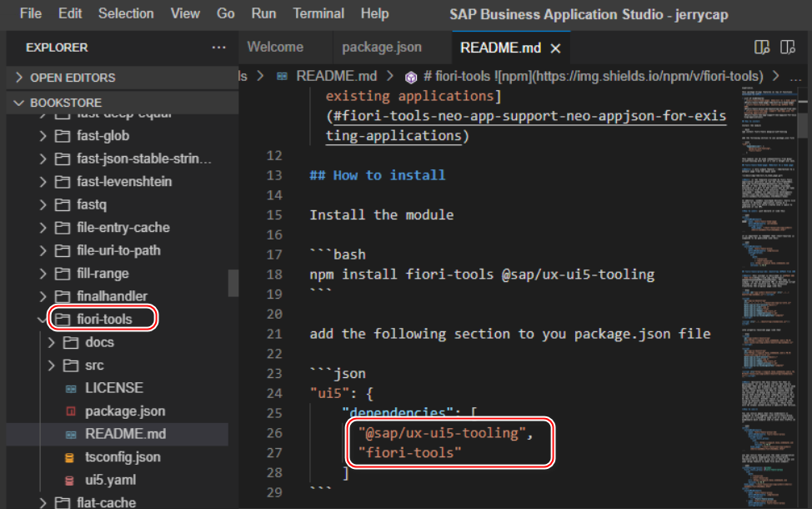The image size is (812, 509).
Task: Click the '## How to install' heading text
Action: click(378, 175)
